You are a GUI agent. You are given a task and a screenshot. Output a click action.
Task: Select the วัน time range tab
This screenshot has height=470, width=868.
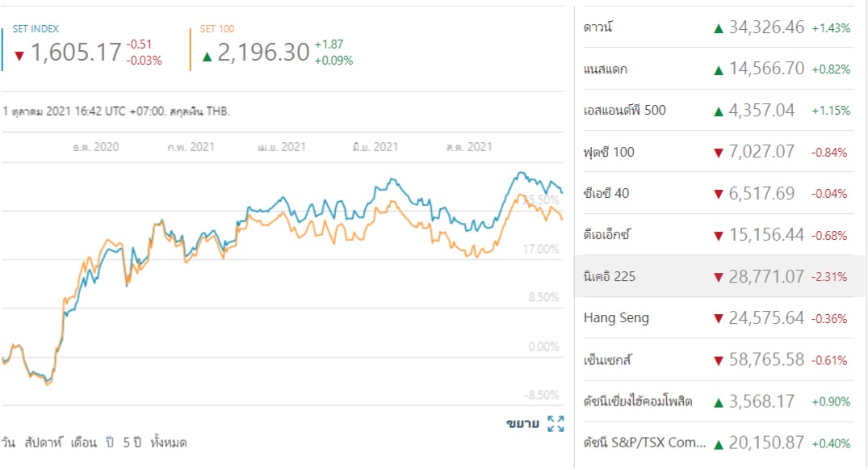[x=8, y=443]
